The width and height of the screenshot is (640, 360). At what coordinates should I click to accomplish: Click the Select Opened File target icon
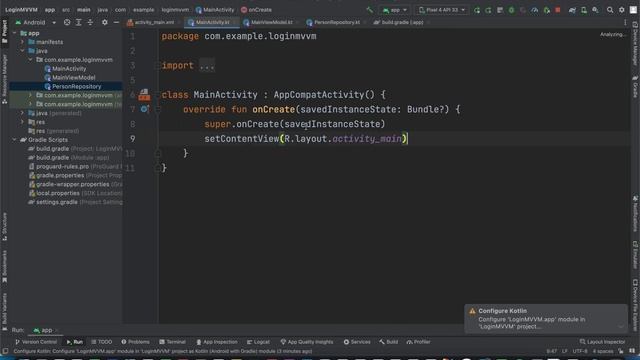pyautogui.click(x=67, y=22)
